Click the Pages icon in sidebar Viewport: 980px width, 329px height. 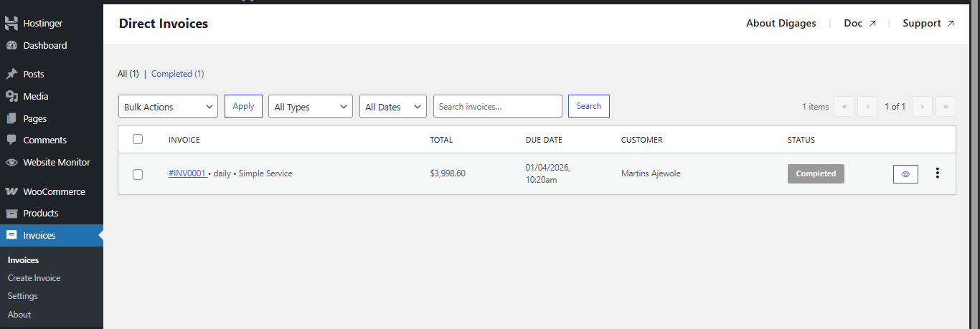(11, 118)
